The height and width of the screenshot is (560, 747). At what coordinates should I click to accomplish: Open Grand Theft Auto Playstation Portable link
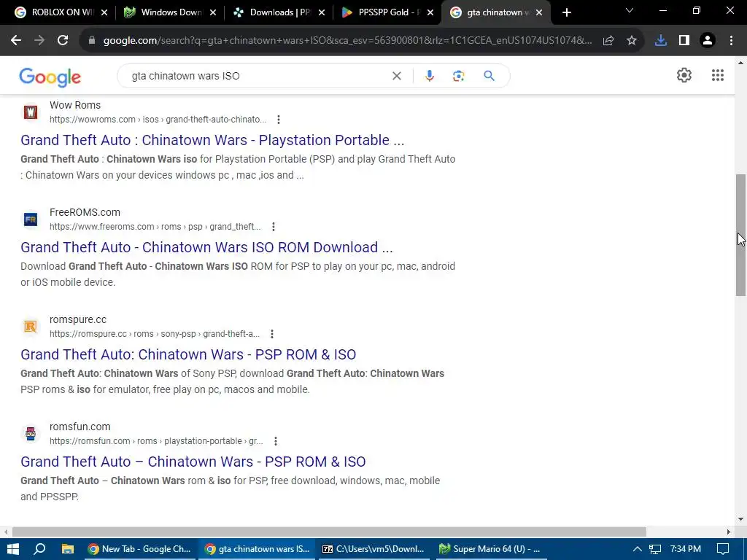[x=212, y=140]
